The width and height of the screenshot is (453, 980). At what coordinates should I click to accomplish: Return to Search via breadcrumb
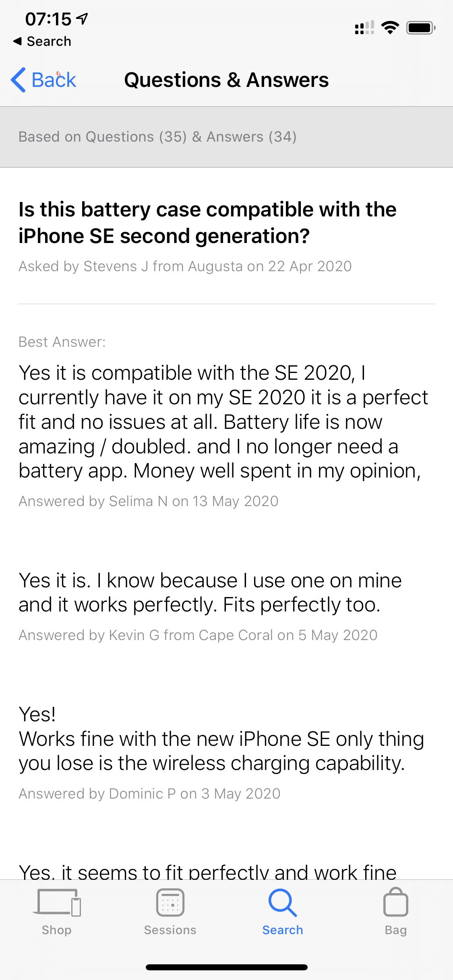tap(42, 41)
